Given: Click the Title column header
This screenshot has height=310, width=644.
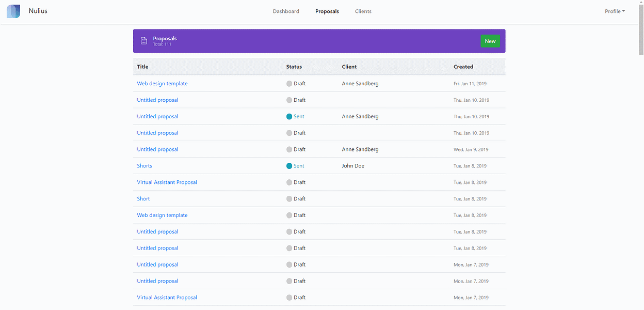Looking at the screenshot, I should [x=142, y=67].
